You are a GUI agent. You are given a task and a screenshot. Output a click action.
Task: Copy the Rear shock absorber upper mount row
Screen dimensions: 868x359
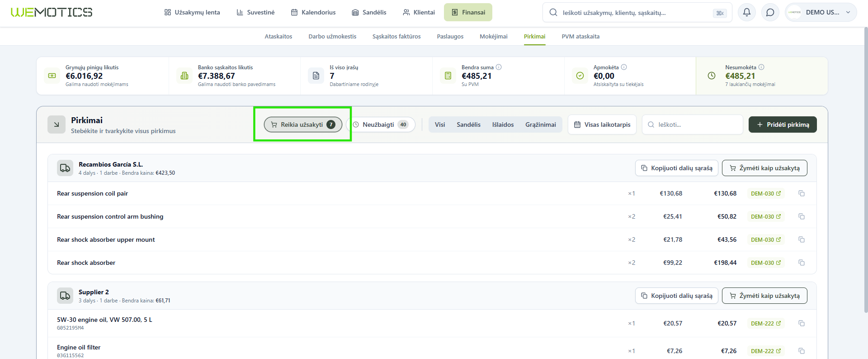802,239
